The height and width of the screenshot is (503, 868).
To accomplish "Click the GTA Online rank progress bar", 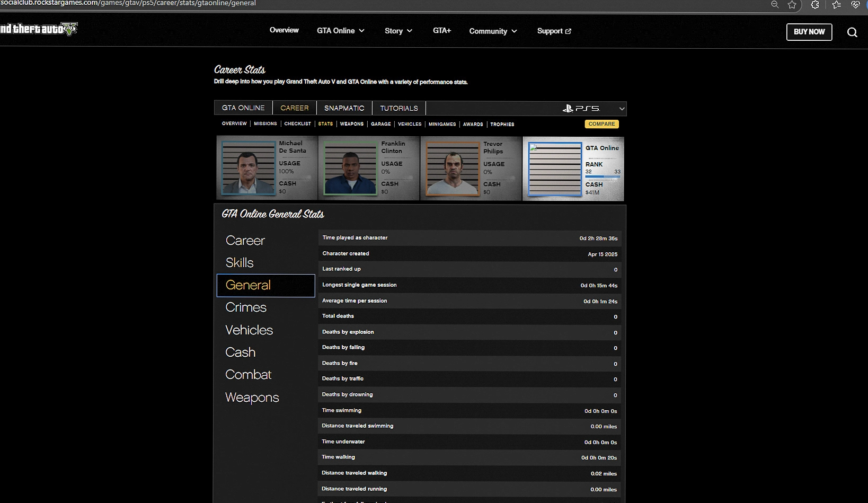I will pyautogui.click(x=603, y=177).
